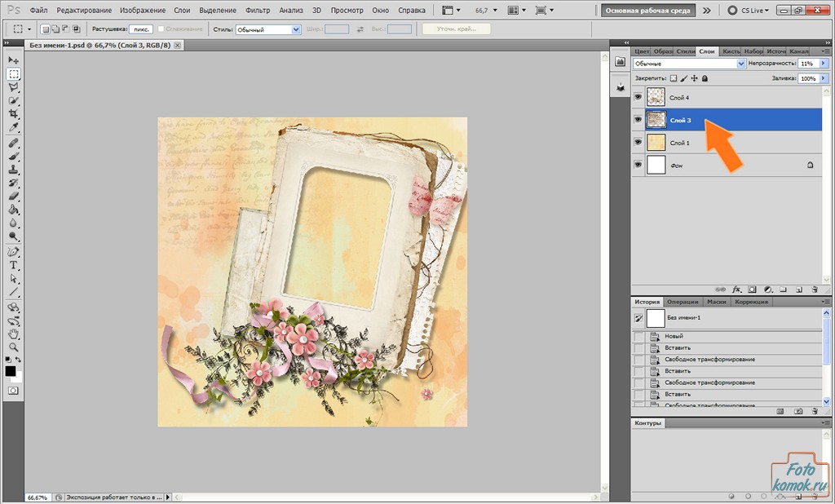835x504 pixels.
Task: Select the Horizontal Type tool
Action: click(x=13, y=265)
